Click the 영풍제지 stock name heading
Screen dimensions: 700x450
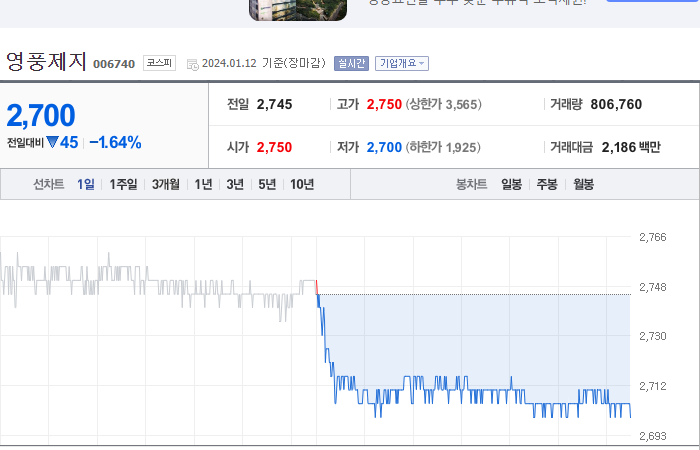46,62
